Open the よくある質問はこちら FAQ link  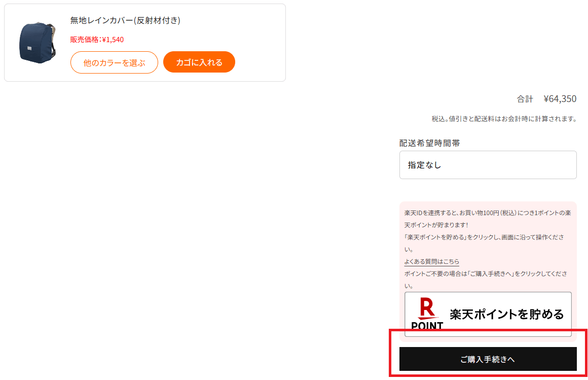432,261
